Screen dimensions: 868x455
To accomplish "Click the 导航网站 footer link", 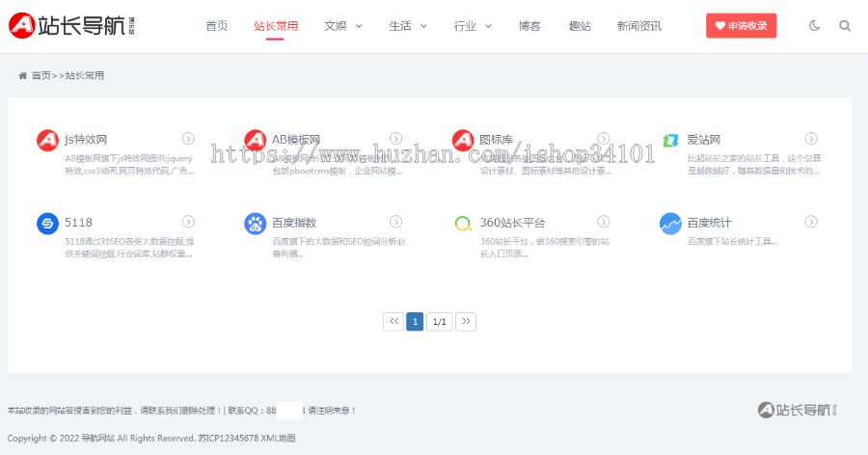I will (x=98, y=438).
